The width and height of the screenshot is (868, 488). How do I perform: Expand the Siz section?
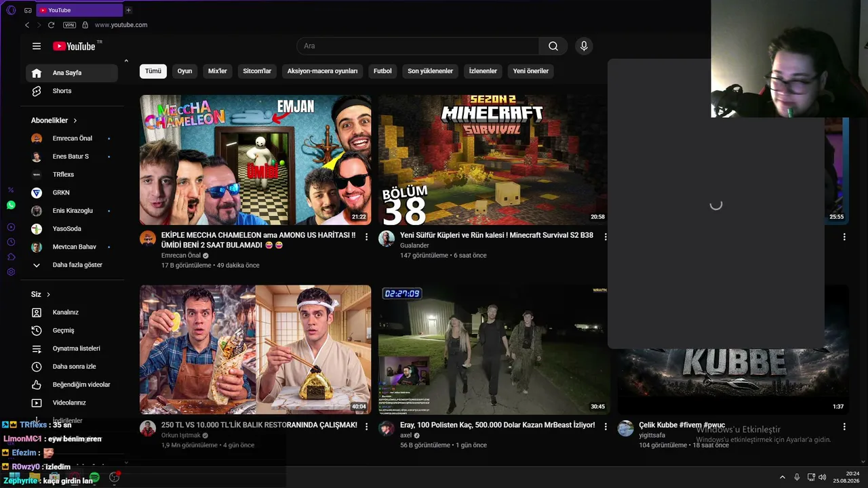point(41,294)
